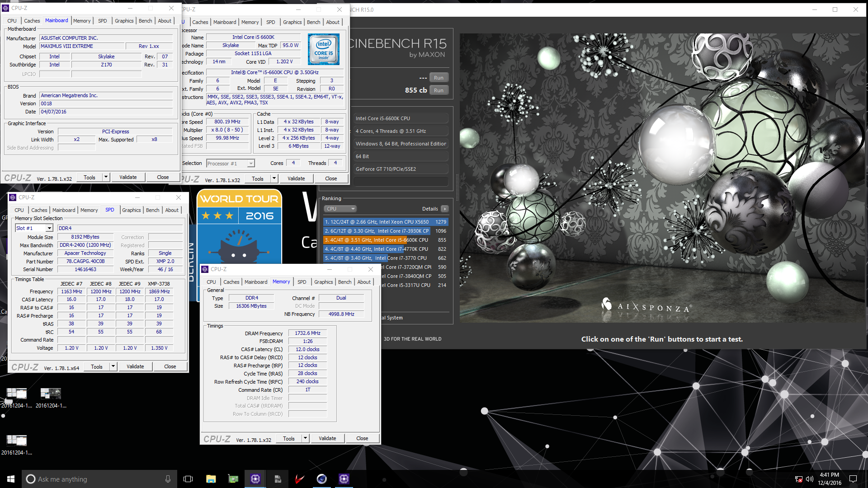Image resolution: width=868 pixels, height=488 pixels.
Task: Open the volume tray icon
Action: click(809, 479)
